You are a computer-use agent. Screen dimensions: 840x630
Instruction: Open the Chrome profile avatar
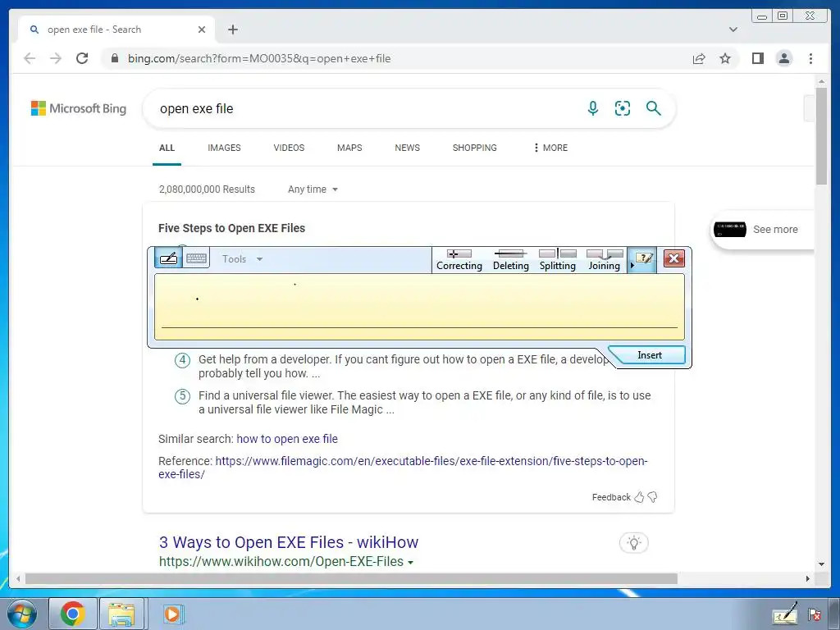(783, 58)
